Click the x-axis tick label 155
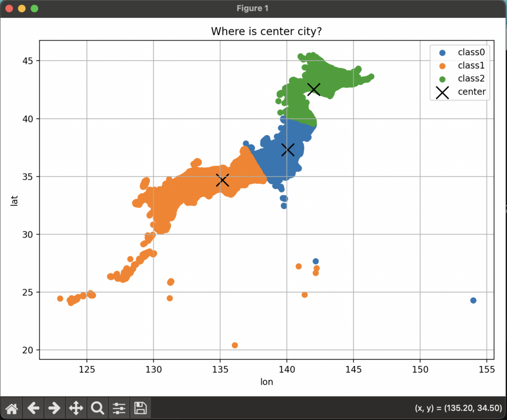The height and width of the screenshot is (420, 507). click(487, 369)
